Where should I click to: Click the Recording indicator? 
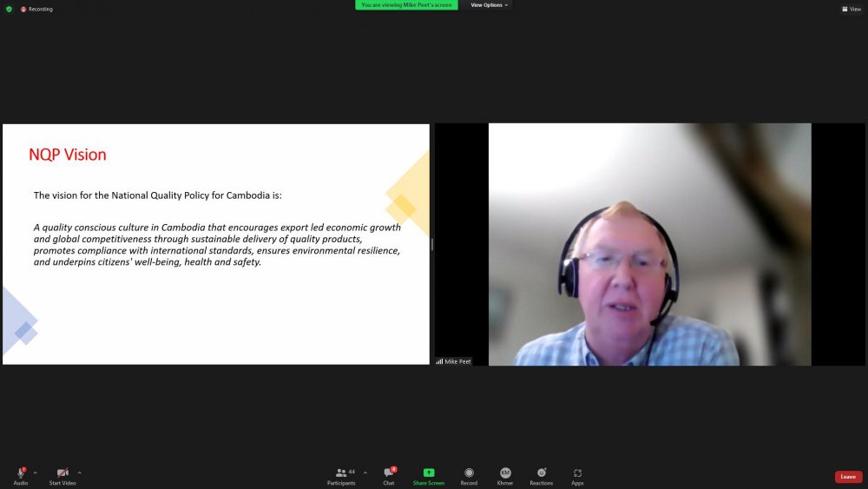pyautogui.click(x=36, y=9)
